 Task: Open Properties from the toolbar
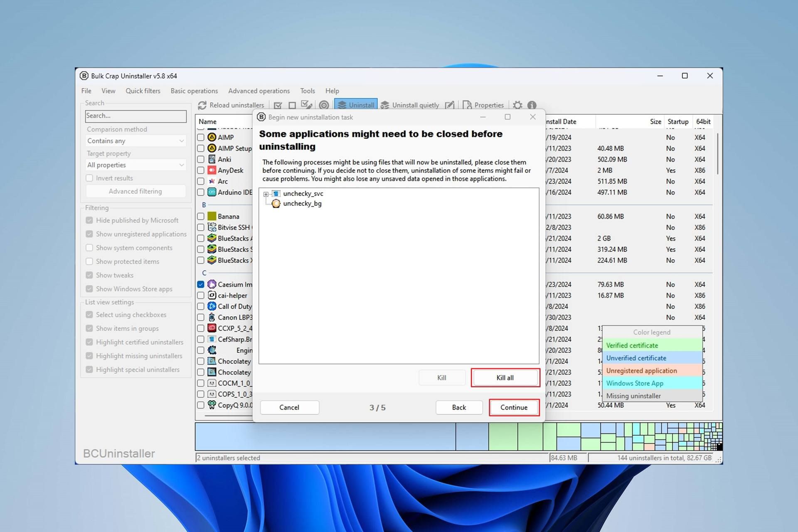tap(483, 105)
